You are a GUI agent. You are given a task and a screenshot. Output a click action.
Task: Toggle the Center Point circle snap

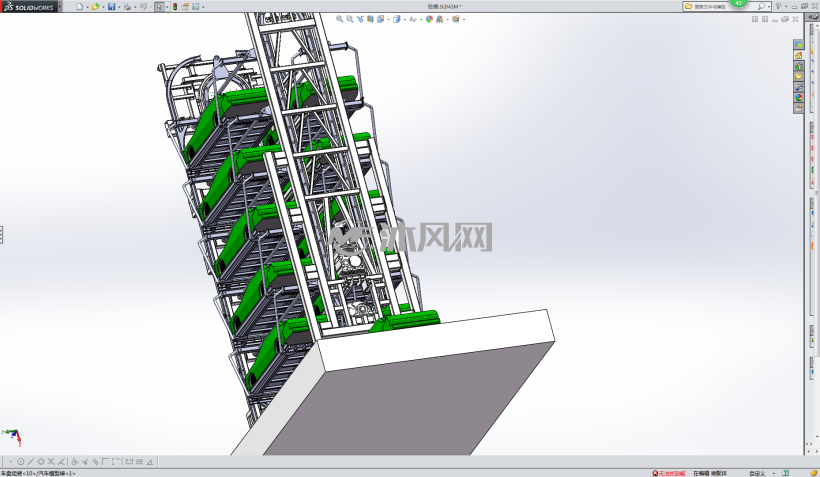click(x=20, y=461)
